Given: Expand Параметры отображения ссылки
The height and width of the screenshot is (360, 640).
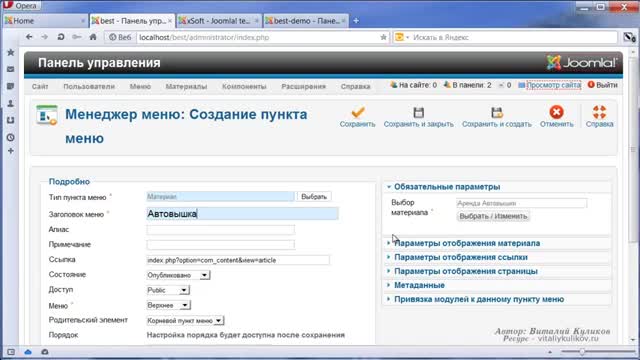Looking at the screenshot, I should (461, 258).
